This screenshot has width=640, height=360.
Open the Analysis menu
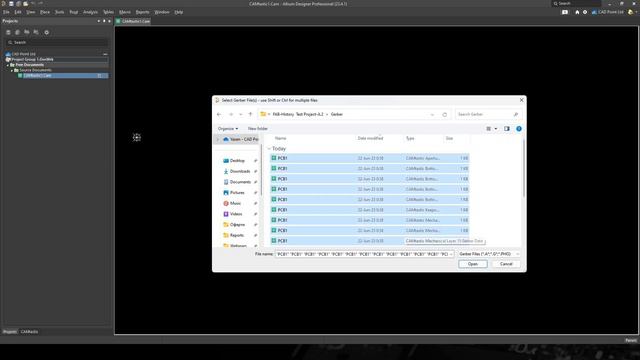click(x=90, y=12)
